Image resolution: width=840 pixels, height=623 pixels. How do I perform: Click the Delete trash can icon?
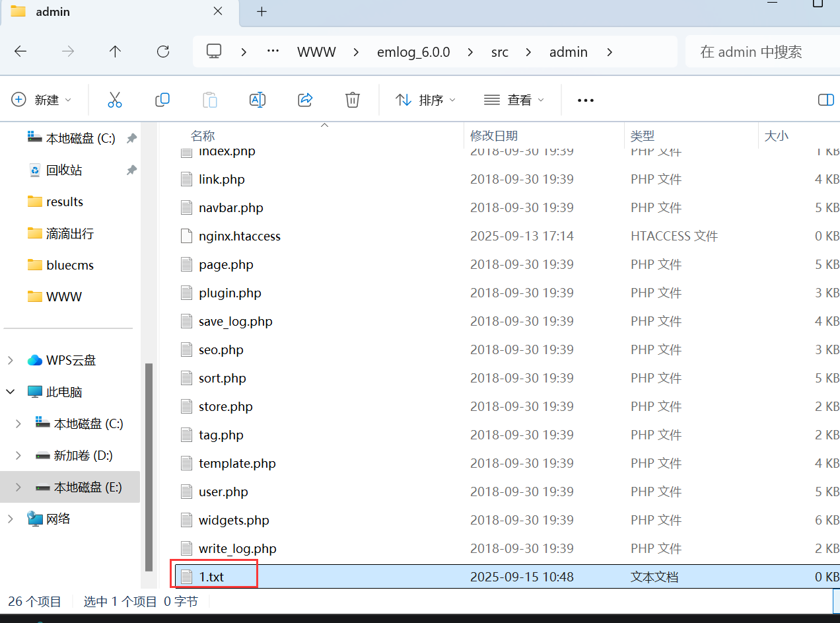pyautogui.click(x=353, y=100)
